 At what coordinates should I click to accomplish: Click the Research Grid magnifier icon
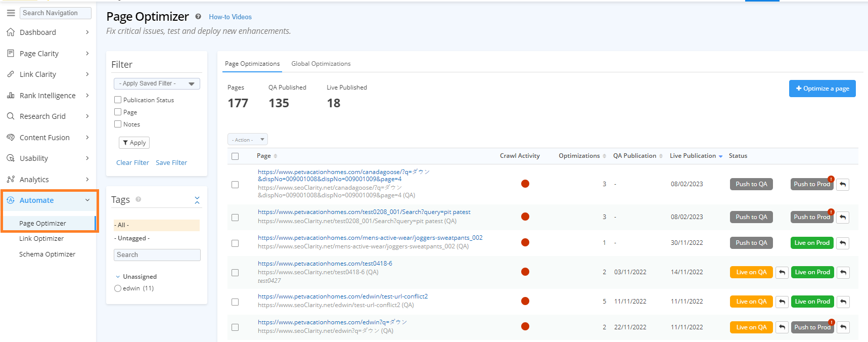(x=11, y=116)
